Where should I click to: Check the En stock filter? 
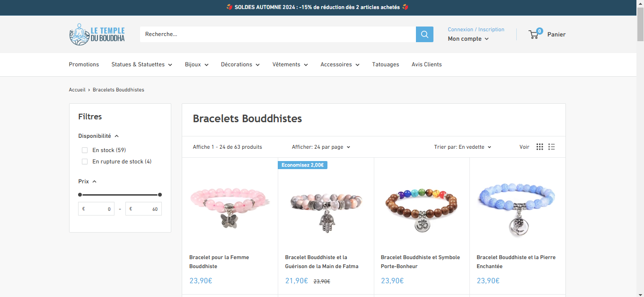pyautogui.click(x=85, y=150)
